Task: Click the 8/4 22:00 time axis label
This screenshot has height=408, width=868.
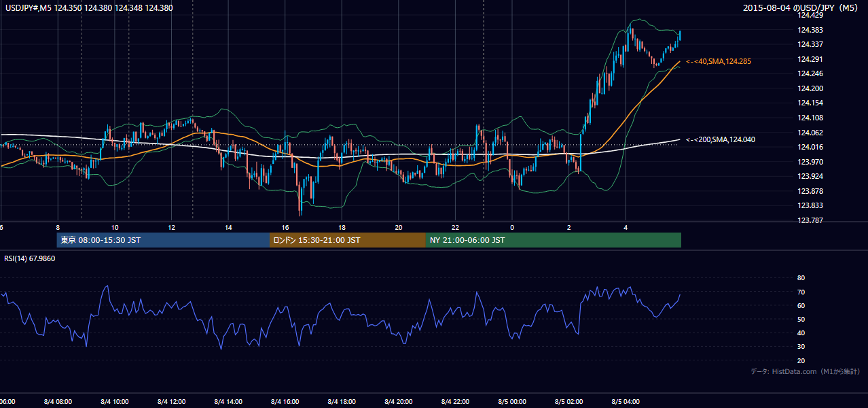Action: (x=456, y=402)
